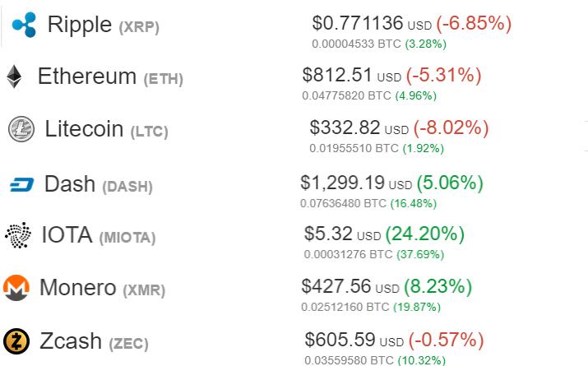Open the Litecoin coin name link
Screen dimensions: 588x366
[x=84, y=129]
